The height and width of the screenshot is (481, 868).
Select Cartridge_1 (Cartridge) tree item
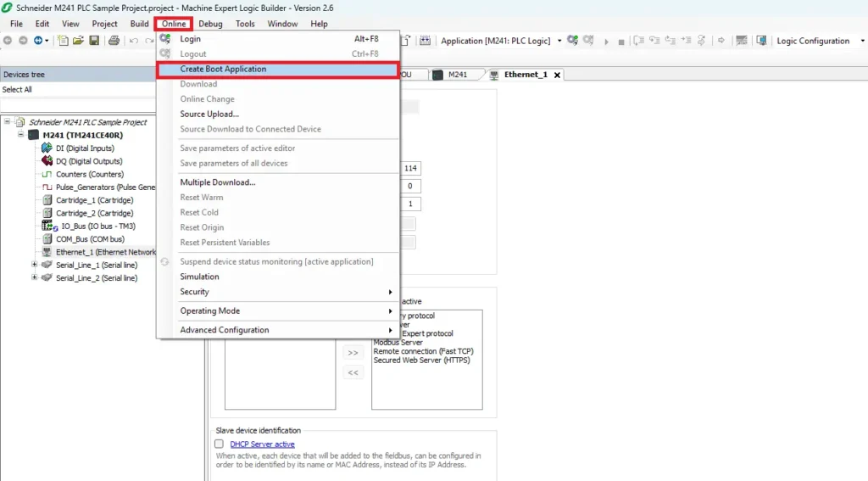(x=95, y=200)
